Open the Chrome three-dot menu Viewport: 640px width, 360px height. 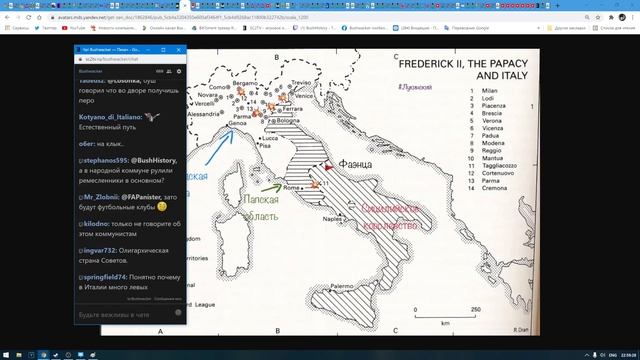click(633, 18)
